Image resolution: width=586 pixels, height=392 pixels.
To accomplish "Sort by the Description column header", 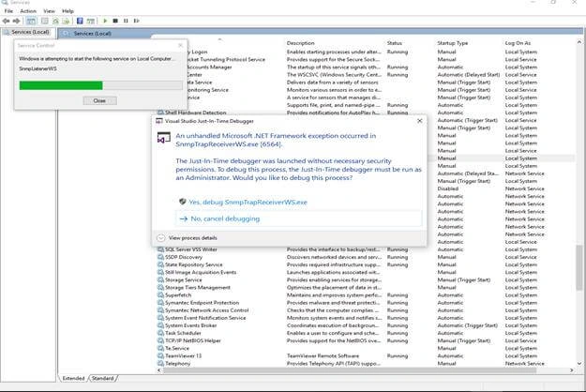I will point(300,43).
